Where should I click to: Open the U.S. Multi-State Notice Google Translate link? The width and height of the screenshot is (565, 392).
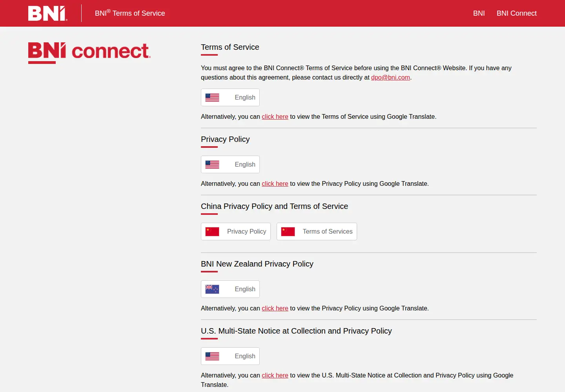[x=275, y=376]
